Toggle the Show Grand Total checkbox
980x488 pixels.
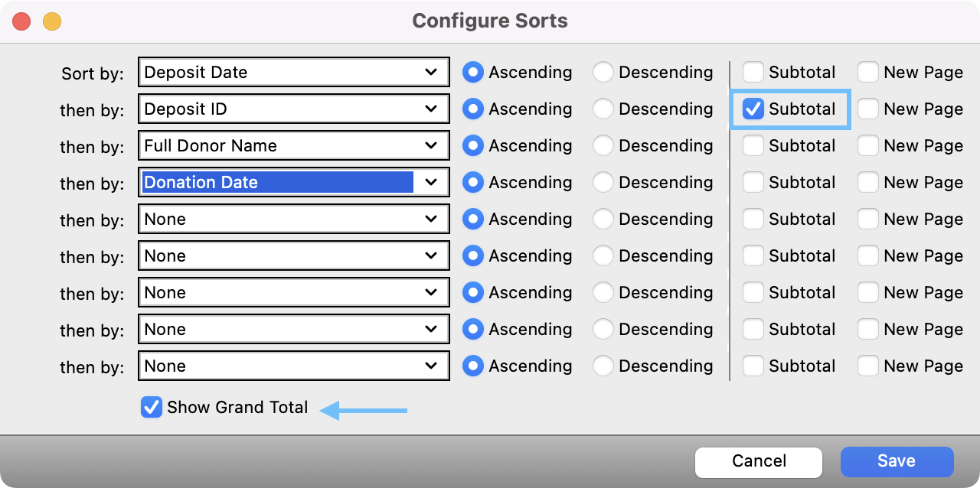[152, 407]
